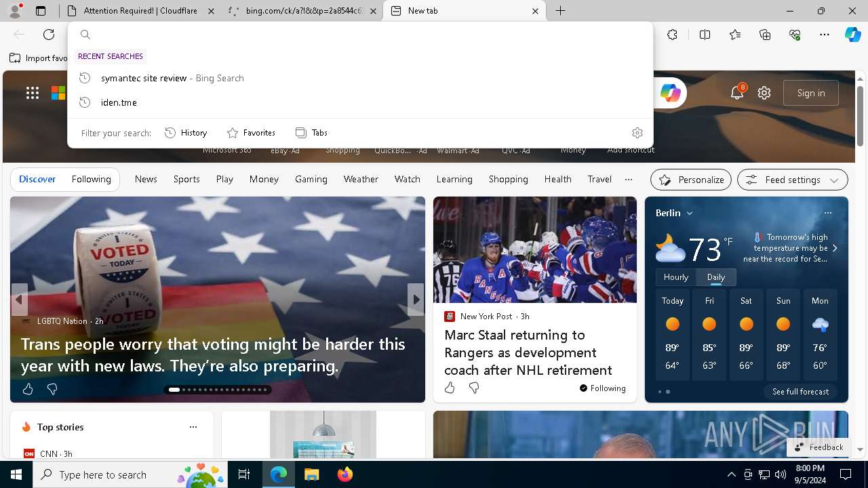This screenshot has width=868, height=488.
Task: Select the Following feed tab
Action: pyautogui.click(x=92, y=179)
